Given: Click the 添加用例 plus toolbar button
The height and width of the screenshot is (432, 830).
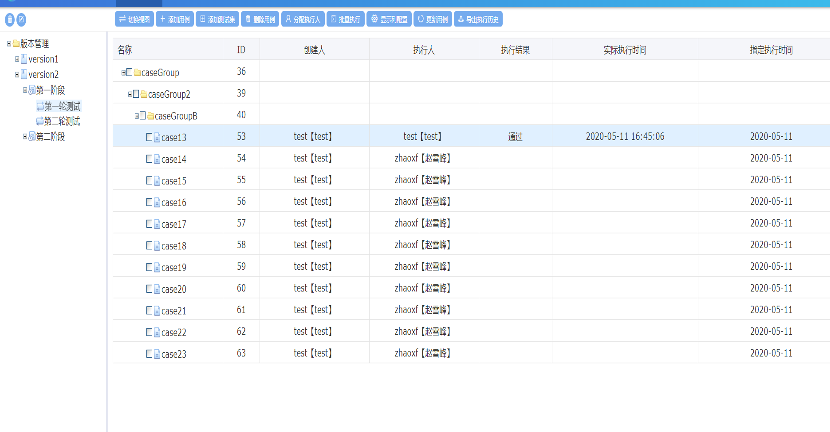Looking at the screenshot, I should point(174,19).
